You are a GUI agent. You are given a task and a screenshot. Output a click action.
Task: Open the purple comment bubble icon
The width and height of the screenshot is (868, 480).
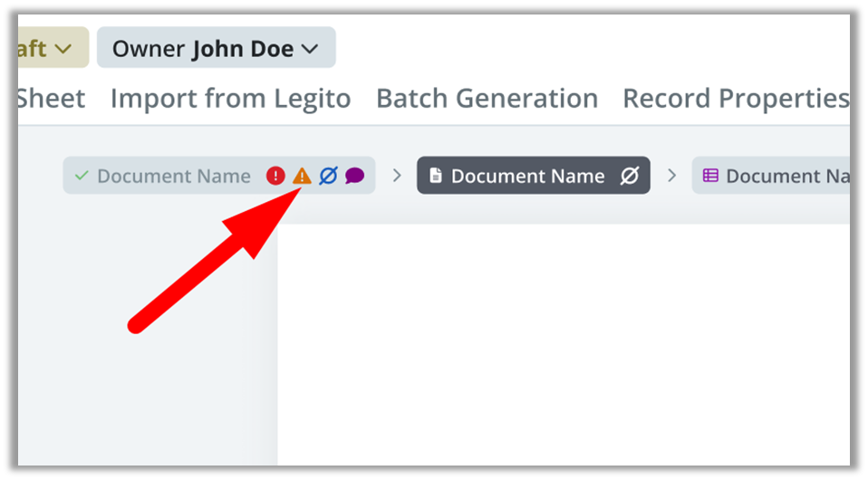point(354,176)
